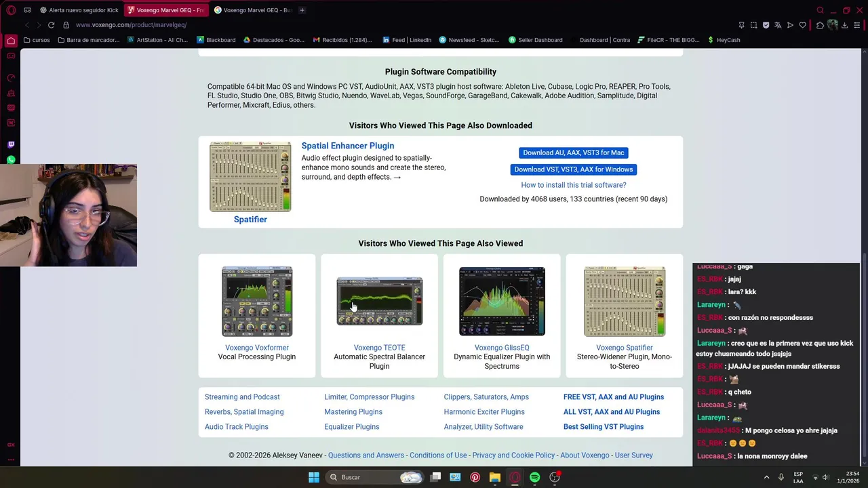
Task: Open File Explorer from the taskbar
Action: pos(495,477)
